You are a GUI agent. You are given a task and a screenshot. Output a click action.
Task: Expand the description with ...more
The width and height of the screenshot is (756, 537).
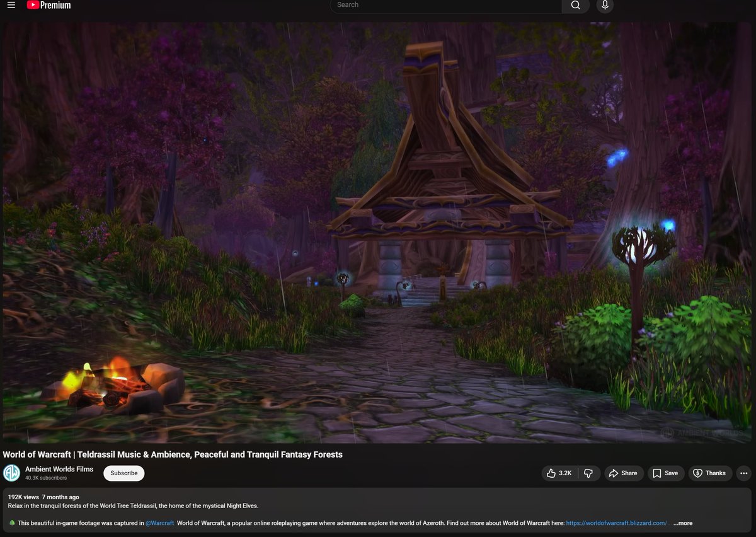683,523
